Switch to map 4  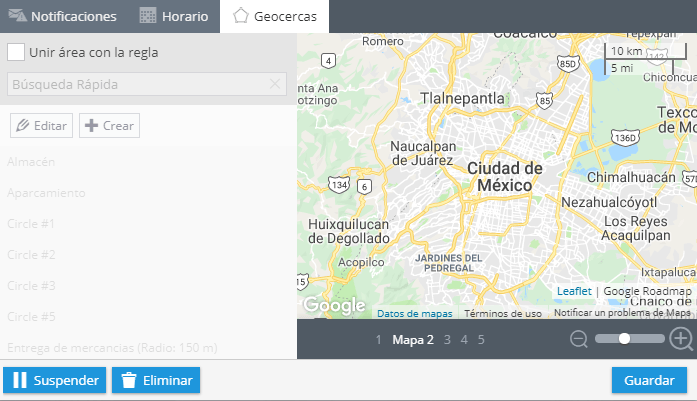464,340
